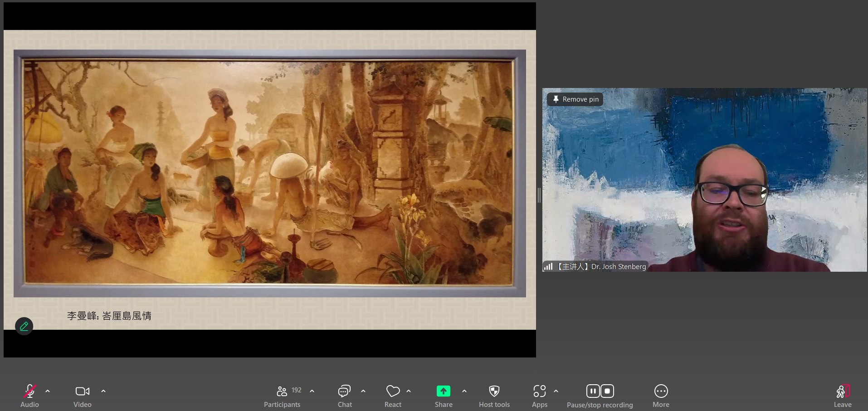Click the participant count 192

coord(297,390)
